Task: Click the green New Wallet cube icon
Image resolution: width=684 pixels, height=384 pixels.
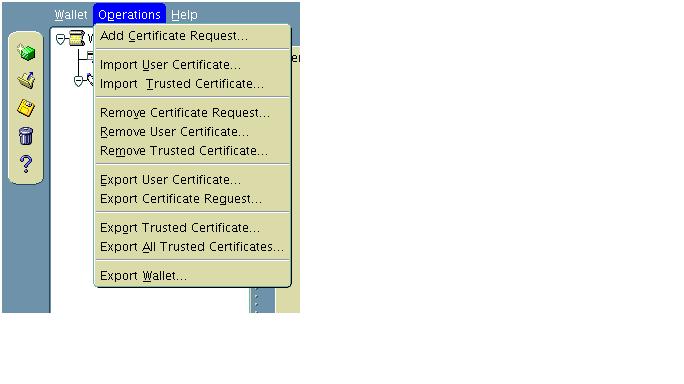Action: pos(26,52)
